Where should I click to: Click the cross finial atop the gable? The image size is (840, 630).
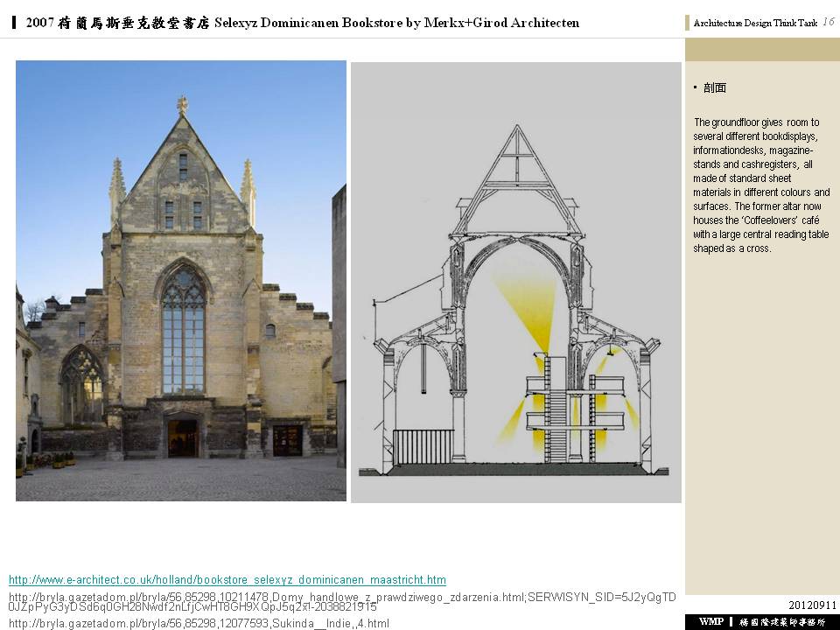(x=182, y=105)
